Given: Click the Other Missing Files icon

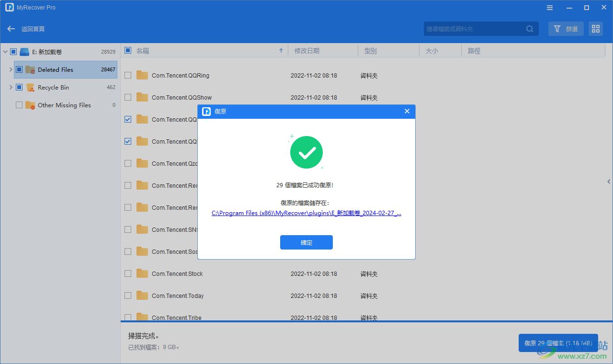Looking at the screenshot, I should click(30, 105).
